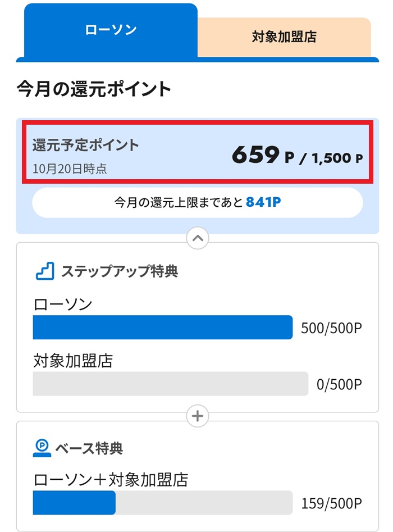Tap the ステップアップ特典 heading text
The height and width of the screenshot is (532, 393).
[120, 271]
